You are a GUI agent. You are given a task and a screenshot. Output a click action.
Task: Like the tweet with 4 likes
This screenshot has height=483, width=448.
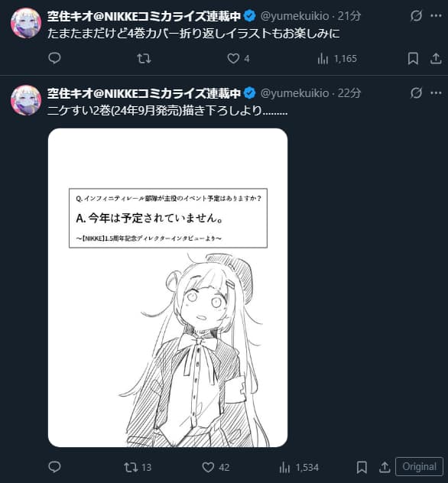click(239, 58)
